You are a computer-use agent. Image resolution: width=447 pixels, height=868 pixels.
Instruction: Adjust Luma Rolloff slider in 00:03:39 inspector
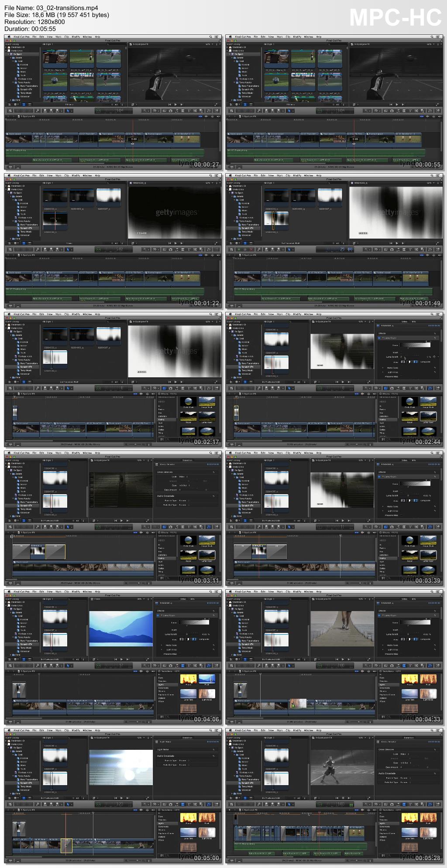pyautogui.click(x=408, y=496)
